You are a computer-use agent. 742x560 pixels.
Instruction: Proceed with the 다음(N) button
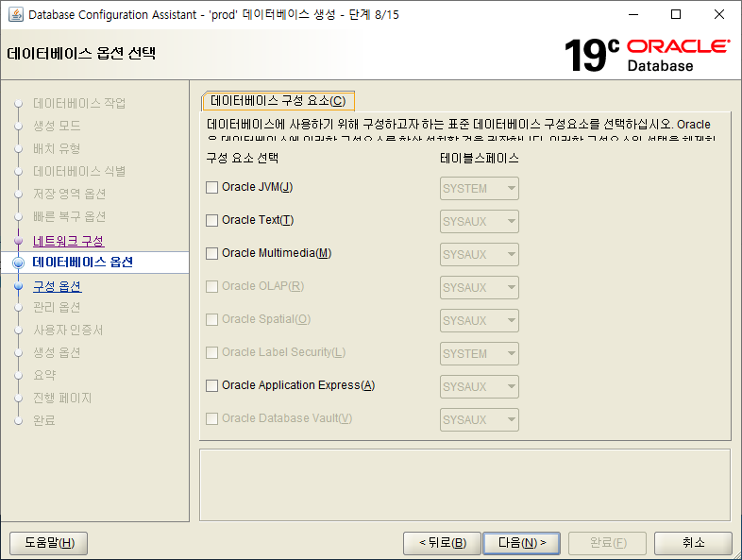tap(521, 542)
